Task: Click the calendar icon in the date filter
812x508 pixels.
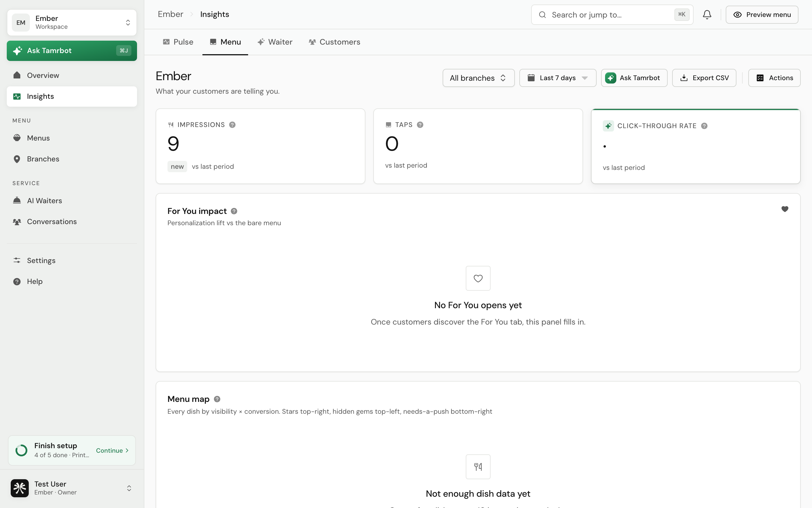Action: click(531, 78)
